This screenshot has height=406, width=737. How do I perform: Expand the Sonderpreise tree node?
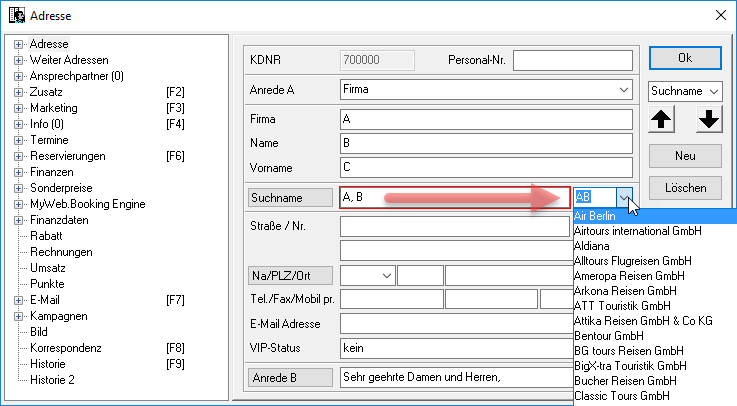click(18, 188)
